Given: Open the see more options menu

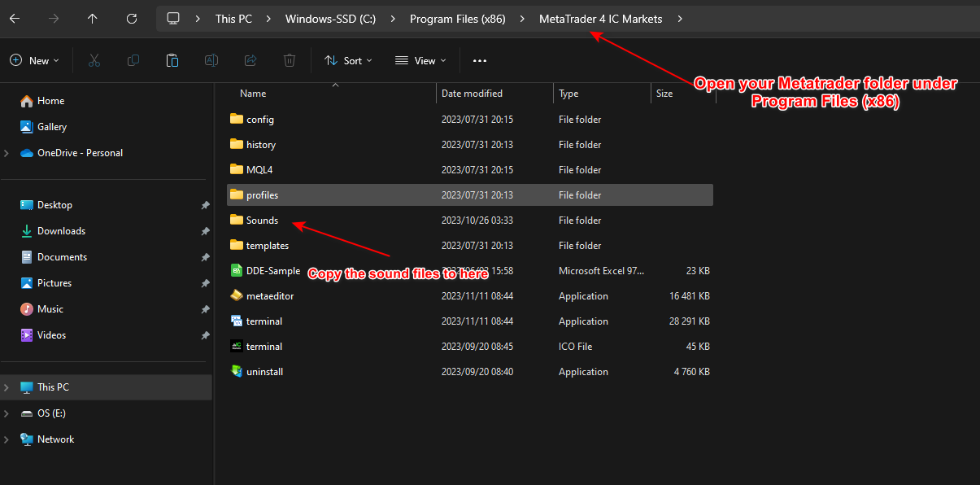Looking at the screenshot, I should pos(479,60).
